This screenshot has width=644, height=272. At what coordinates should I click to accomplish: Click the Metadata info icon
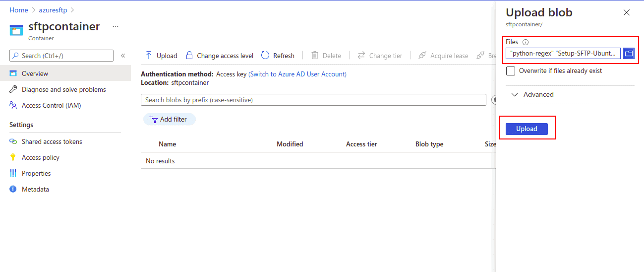pos(13,189)
